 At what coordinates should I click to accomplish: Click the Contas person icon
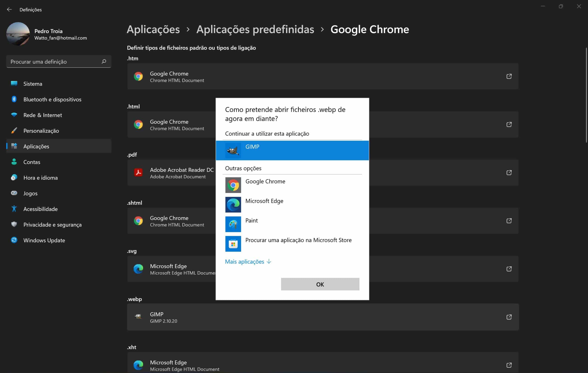(x=14, y=161)
